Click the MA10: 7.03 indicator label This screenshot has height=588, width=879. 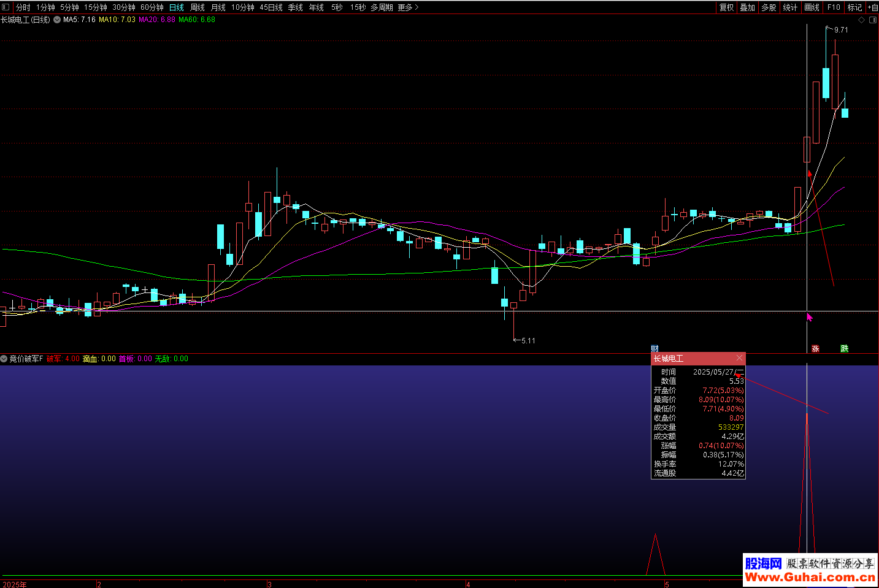117,20
